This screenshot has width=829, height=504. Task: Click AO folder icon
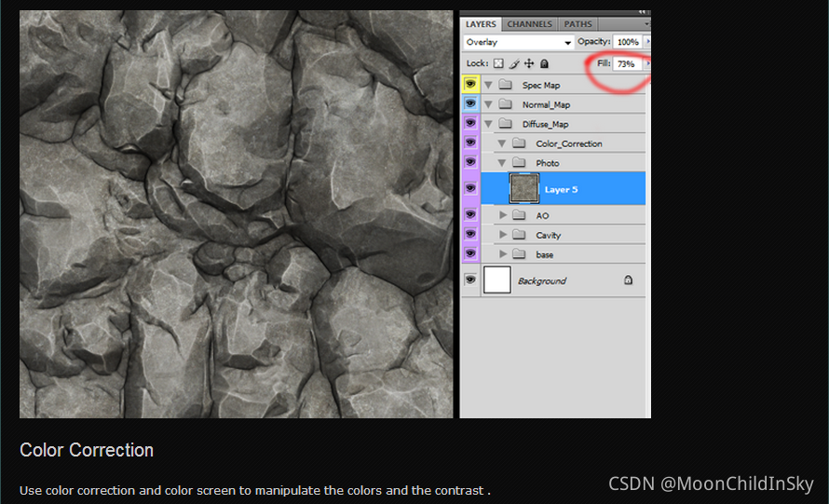[519, 215]
